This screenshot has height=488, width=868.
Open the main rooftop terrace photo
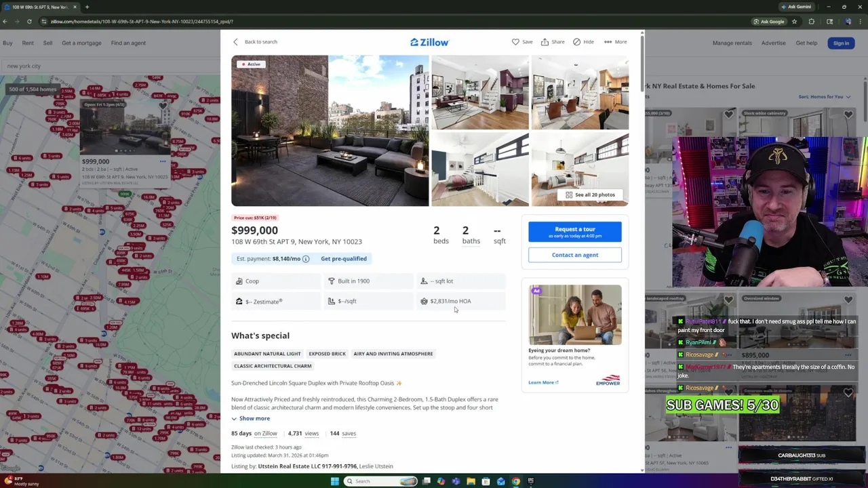[330, 131]
